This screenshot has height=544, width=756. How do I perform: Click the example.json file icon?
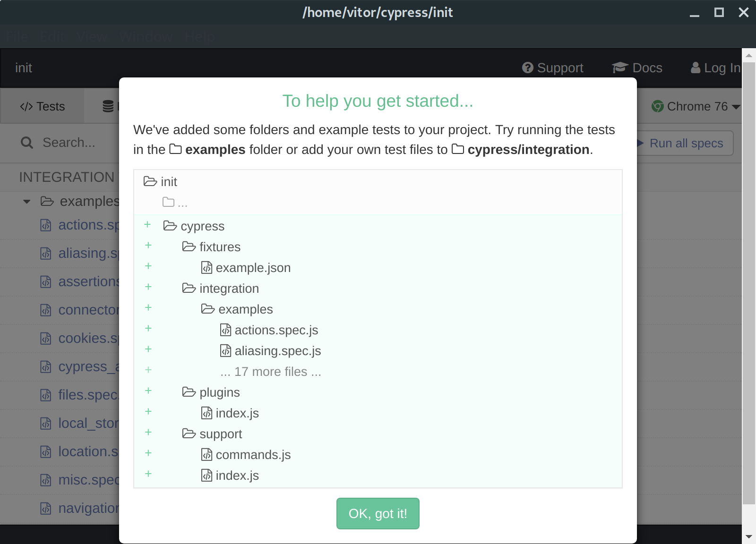206,267
